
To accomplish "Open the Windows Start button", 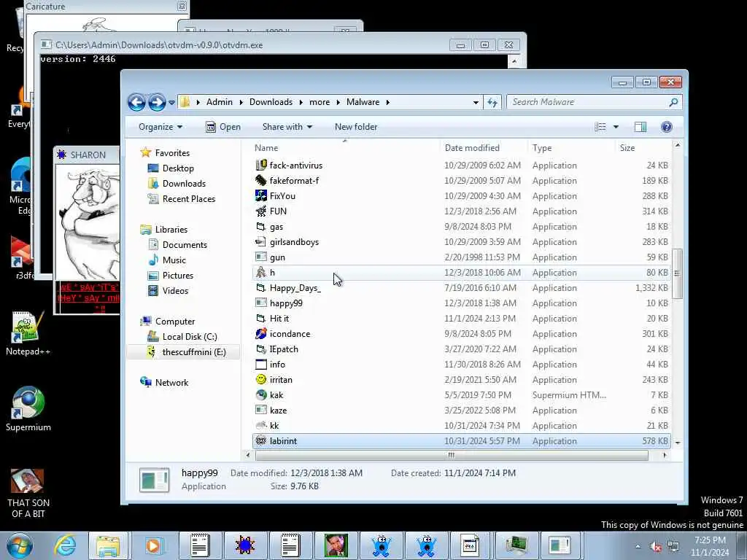I will click(x=20, y=545).
